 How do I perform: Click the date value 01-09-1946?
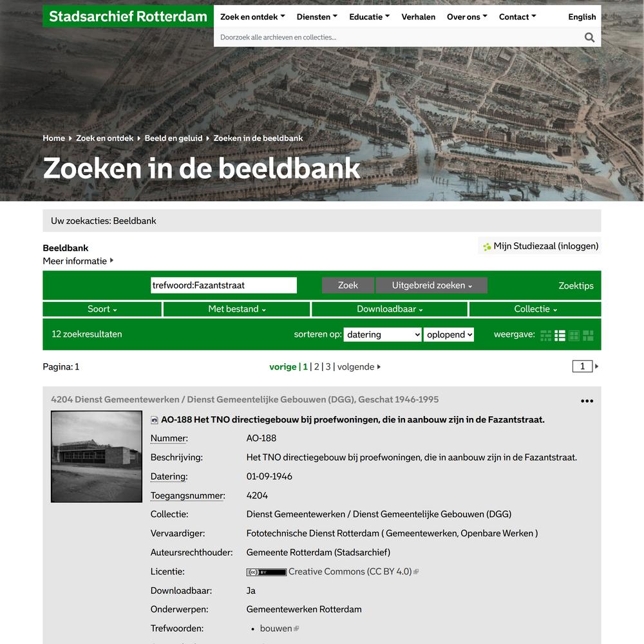269,477
